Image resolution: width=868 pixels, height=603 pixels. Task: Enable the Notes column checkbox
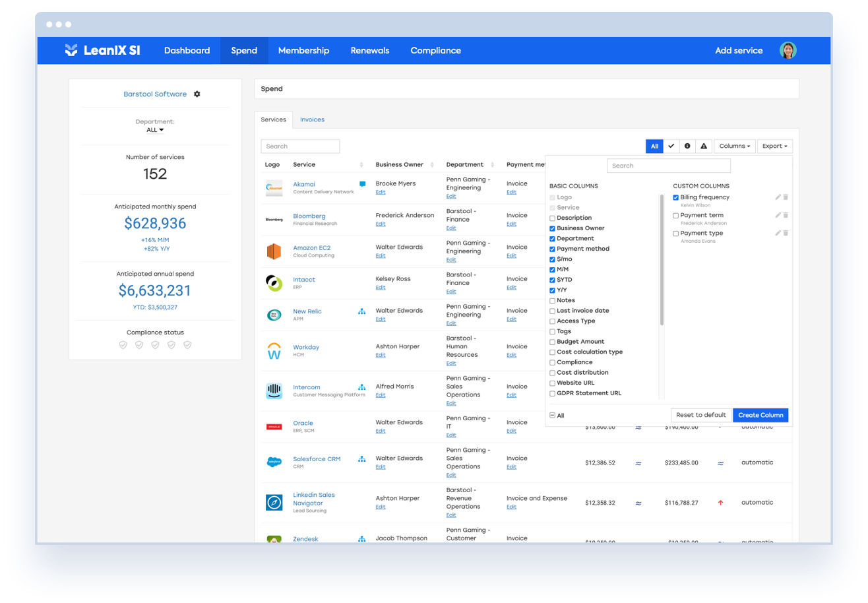[x=553, y=301]
